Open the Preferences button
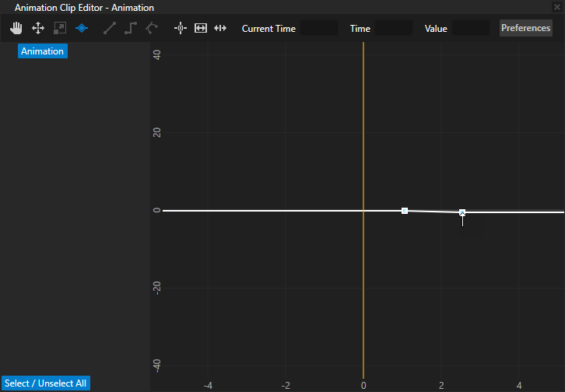 525,28
